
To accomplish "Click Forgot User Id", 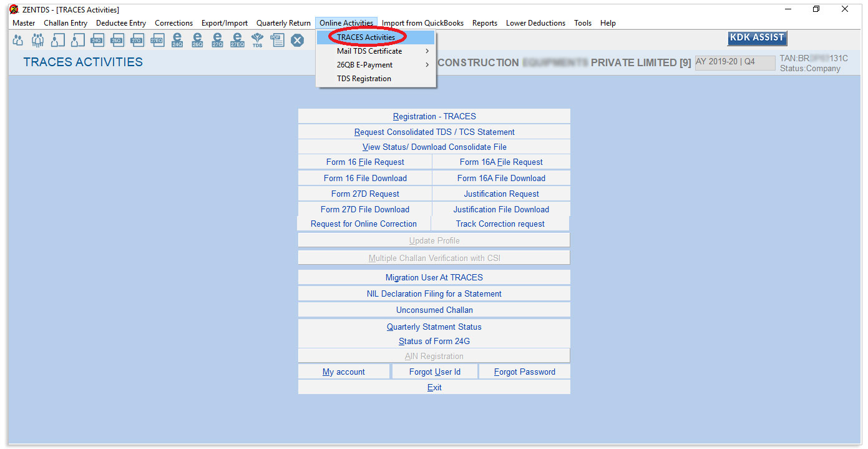I will [x=435, y=372].
